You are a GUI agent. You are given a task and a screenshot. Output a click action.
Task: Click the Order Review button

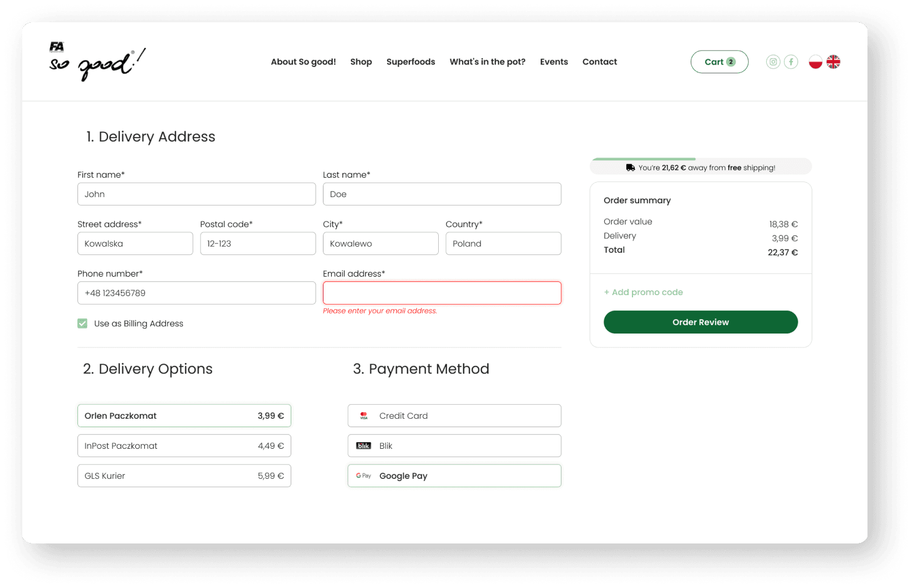pyautogui.click(x=700, y=322)
